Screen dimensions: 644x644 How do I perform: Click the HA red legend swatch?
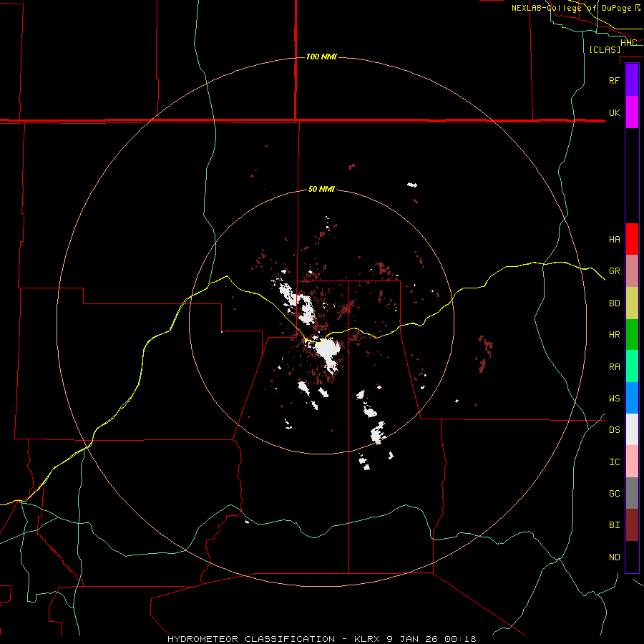[x=632, y=239]
